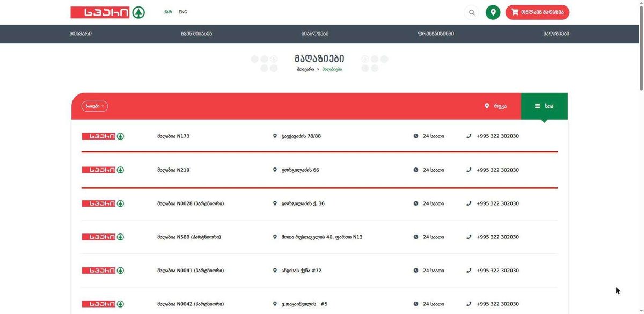
Task: Select store name მაღაზია N0028 (პარტნიორი)
Action: click(191, 203)
